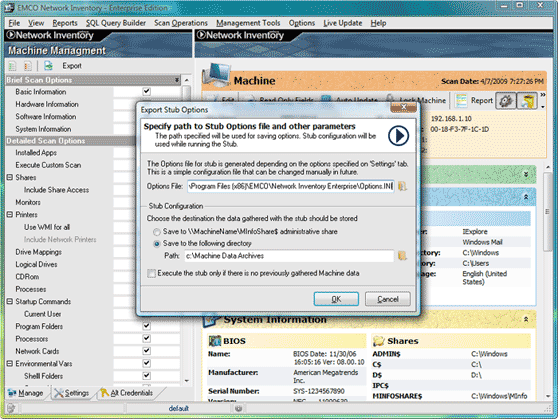Click the export icon left of the Export label
This screenshot has height=419, width=558.
tap(48, 66)
